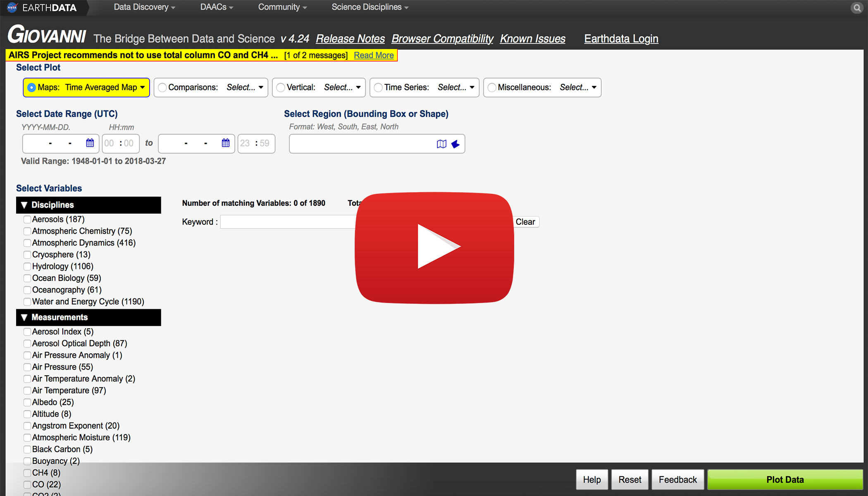This screenshot has width=868, height=496.
Task: Open the Community menu
Action: [282, 7]
